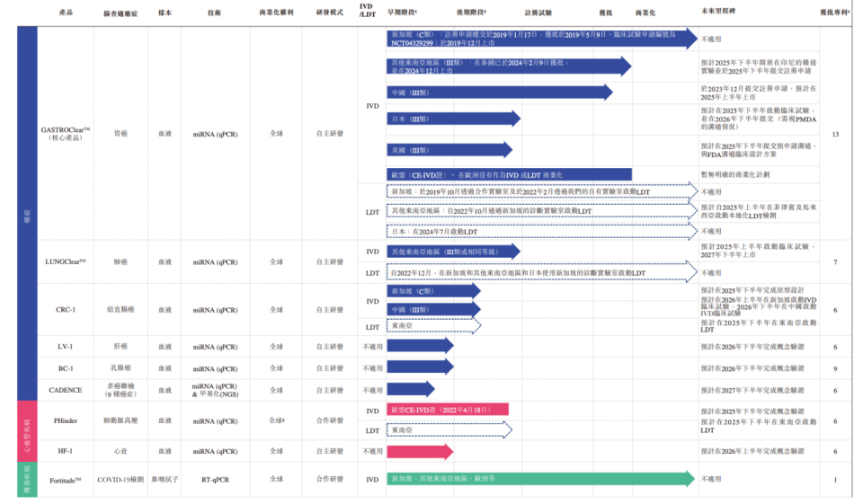Select the BC-1 product name cell

[66, 368]
